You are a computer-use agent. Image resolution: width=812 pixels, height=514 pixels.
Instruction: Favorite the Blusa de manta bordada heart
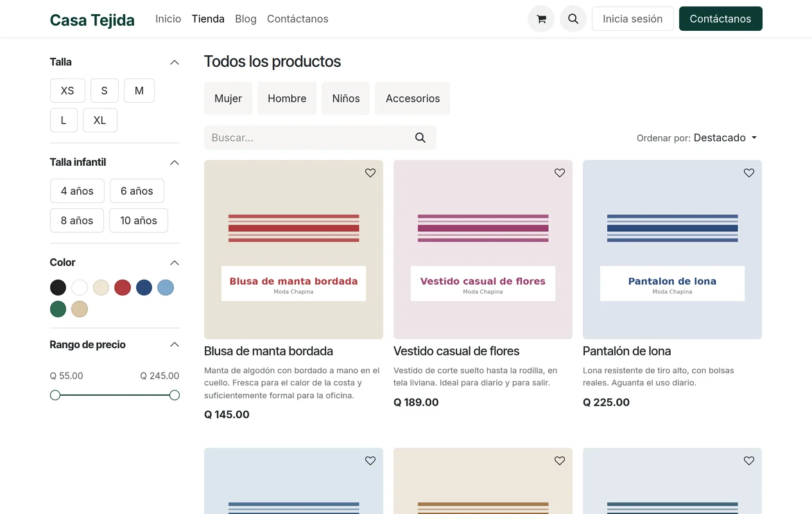(370, 173)
